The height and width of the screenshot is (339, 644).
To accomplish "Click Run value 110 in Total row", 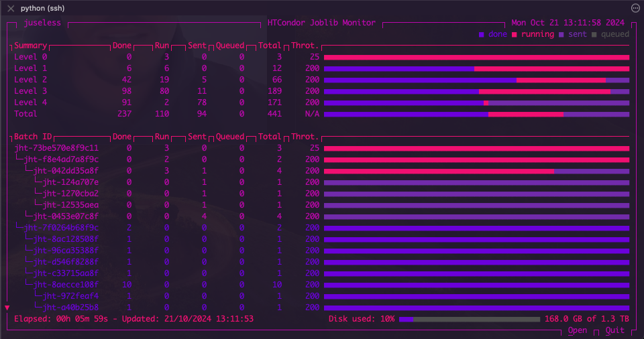I will coord(162,114).
